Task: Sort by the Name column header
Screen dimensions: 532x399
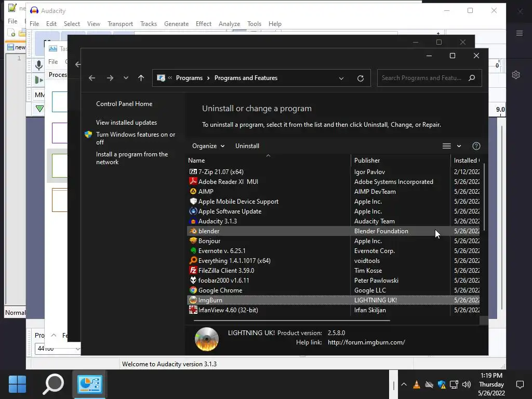Action: point(268,161)
